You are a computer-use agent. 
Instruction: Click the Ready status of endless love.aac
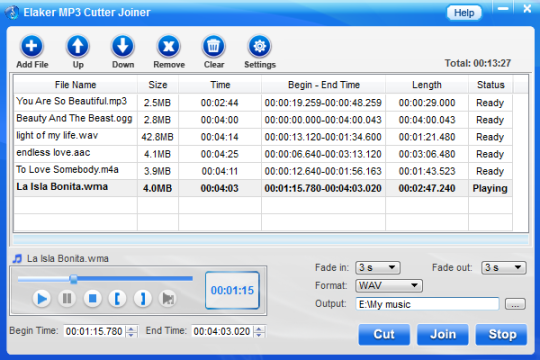[x=490, y=154]
